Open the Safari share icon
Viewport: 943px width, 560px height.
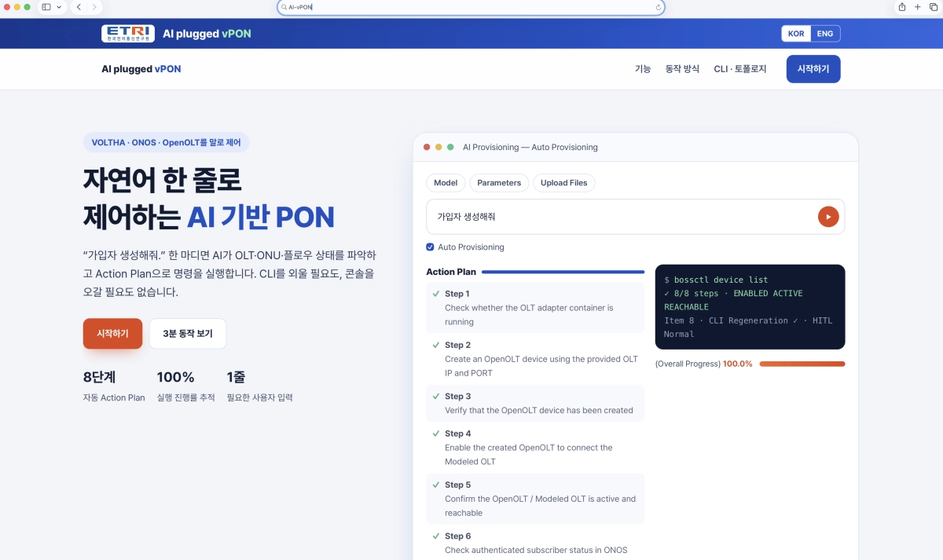click(901, 7)
